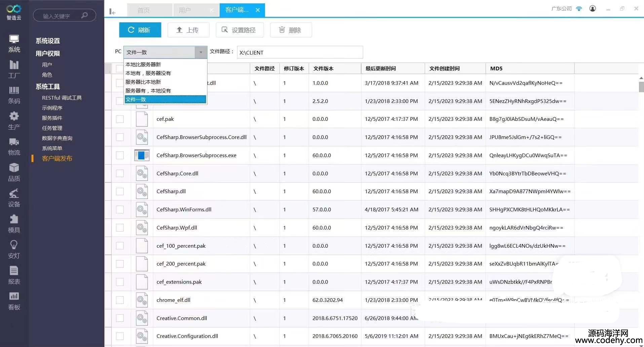Go to the 物流 logistics truck icon
The width and height of the screenshot is (644, 347).
[14, 146]
